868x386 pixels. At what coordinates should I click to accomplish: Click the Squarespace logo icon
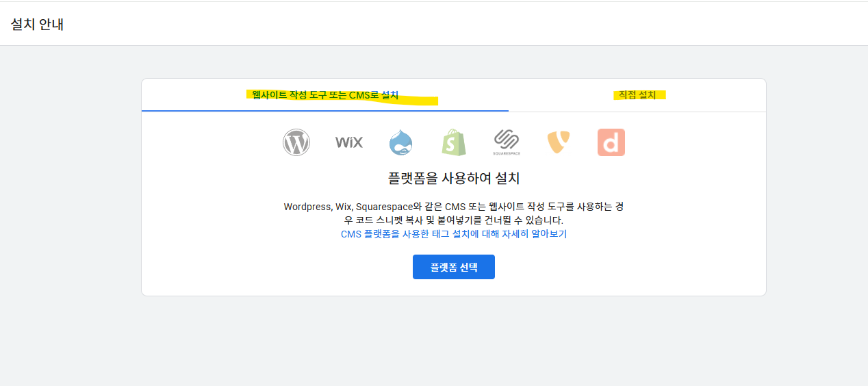(507, 142)
